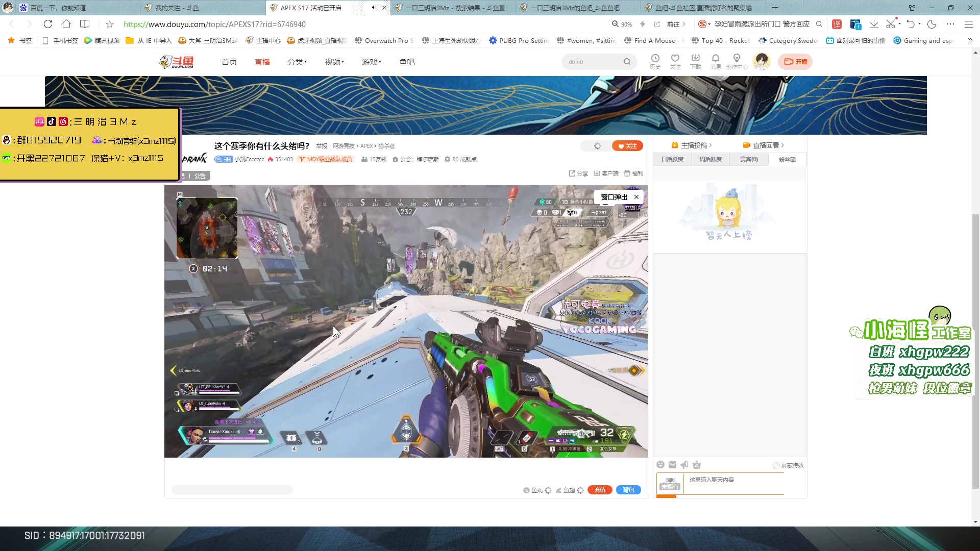Open Douyu messages bell icon

click(x=716, y=61)
